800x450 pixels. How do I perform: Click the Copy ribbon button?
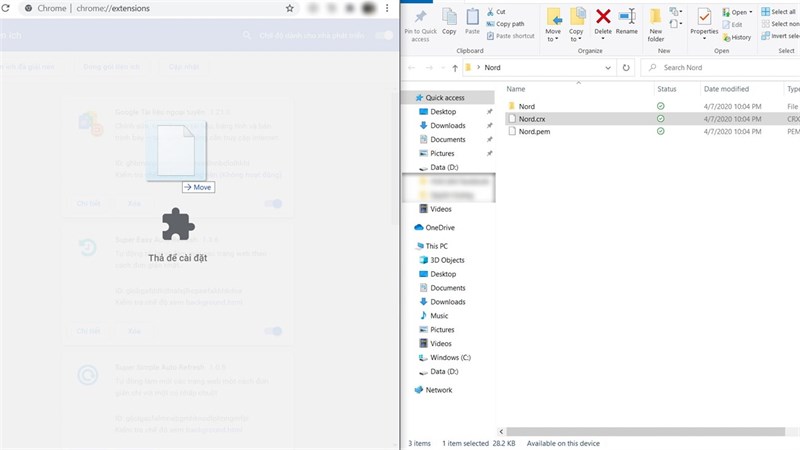point(449,22)
